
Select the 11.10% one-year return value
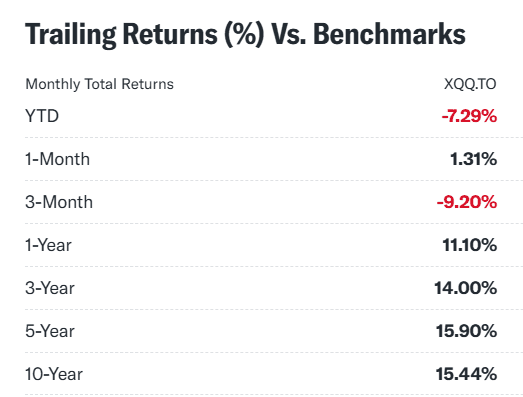[470, 245]
